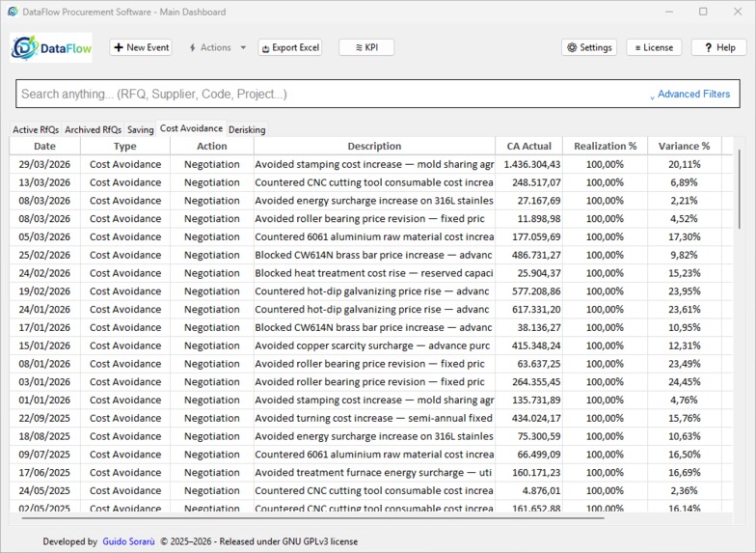Screen dimensions: 756x553
Task: Click the variance value 20,11%
Action: (685, 164)
